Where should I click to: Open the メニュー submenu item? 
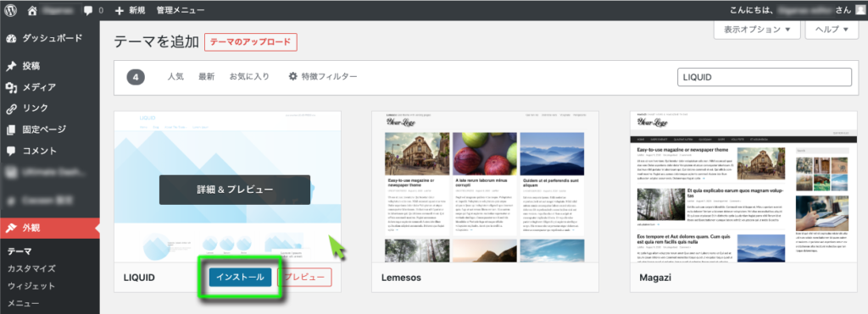tap(23, 303)
